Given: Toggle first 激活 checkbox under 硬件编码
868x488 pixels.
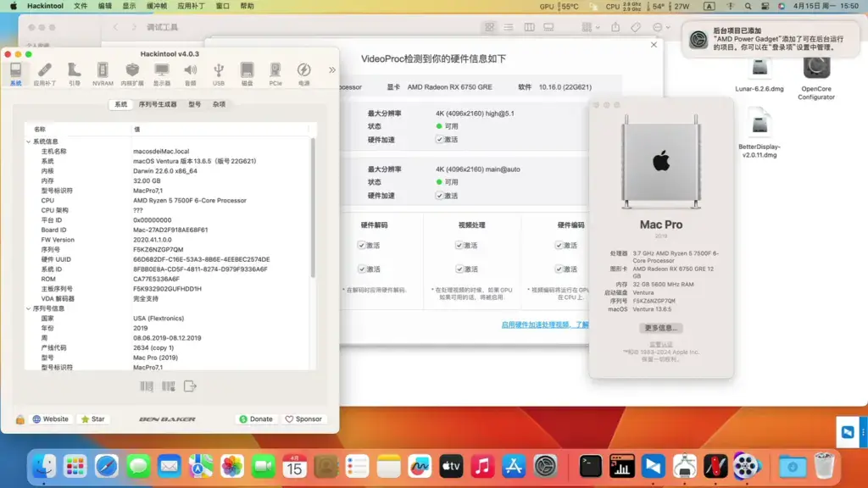Looking at the screenshot, I should click(x=559, y=245).
